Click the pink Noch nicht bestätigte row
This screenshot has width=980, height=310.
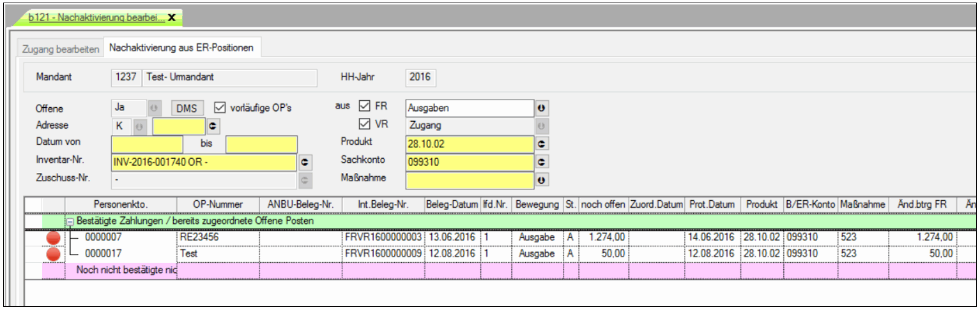point(126,270)
